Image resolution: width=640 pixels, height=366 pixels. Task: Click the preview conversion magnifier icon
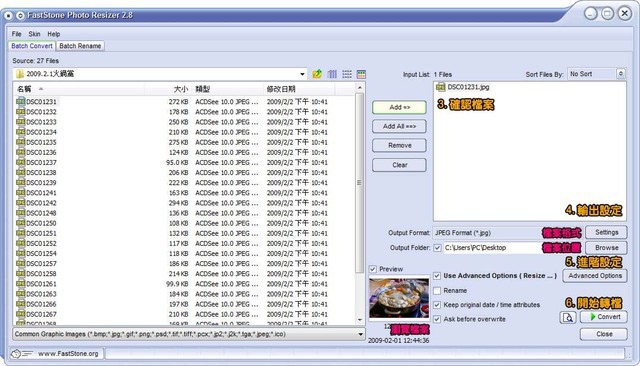[x=567, y=317]
